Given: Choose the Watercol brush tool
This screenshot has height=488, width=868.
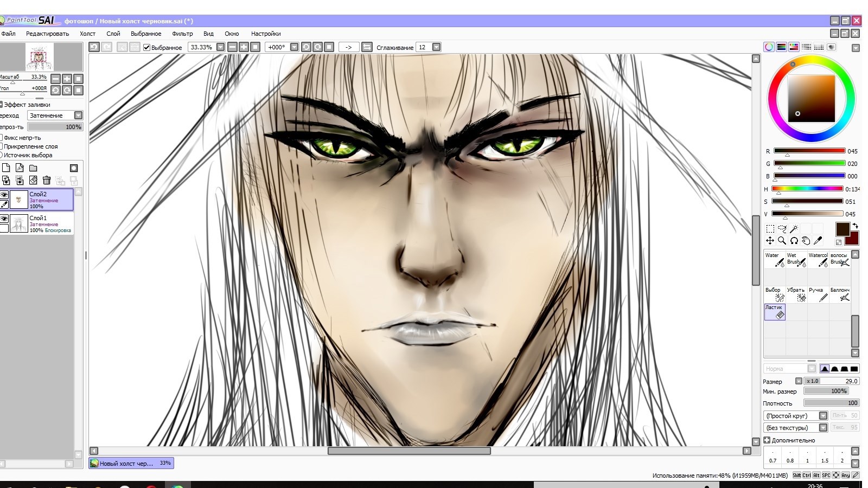Looking at the screenshot, I should click(x=818, y=260).
